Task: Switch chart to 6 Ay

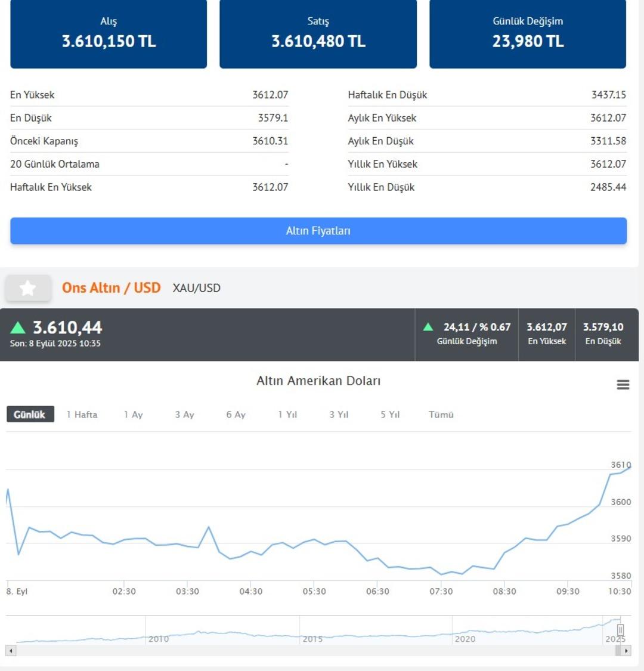Action: coord(236,415)
